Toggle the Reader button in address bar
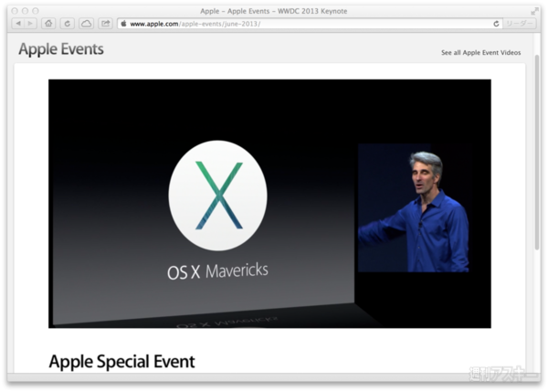The width and height of the screenshot is (548, 392). [520, 24]
